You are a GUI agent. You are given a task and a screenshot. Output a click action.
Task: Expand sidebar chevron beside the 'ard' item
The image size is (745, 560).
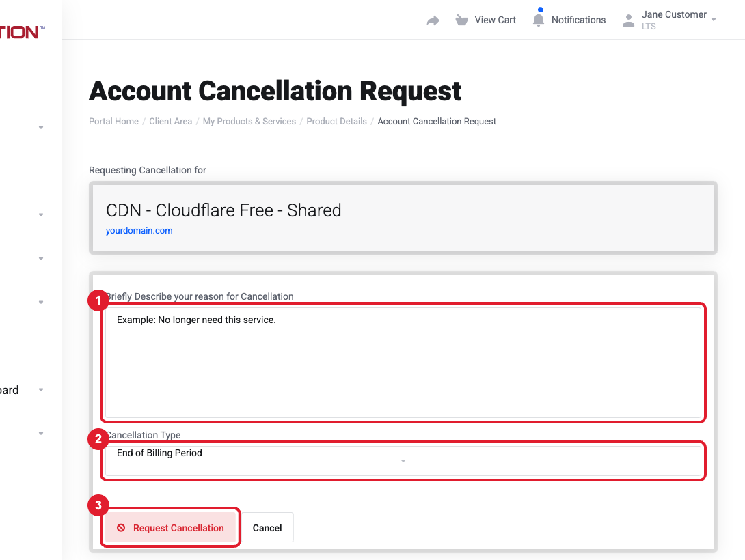pos(41,390)
